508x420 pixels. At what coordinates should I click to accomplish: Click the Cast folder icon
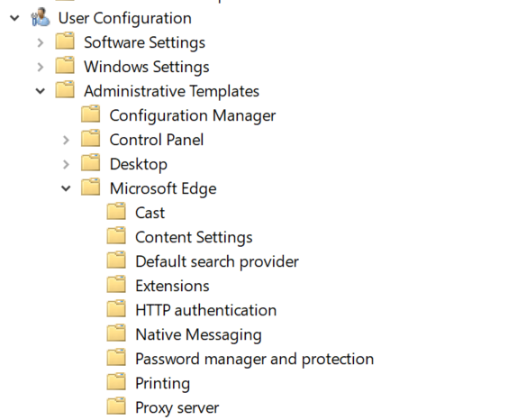tap(116, 212)
